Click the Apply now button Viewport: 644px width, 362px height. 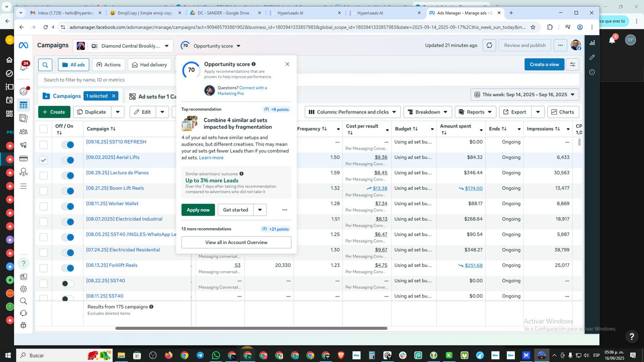click(x=198, y=210)
